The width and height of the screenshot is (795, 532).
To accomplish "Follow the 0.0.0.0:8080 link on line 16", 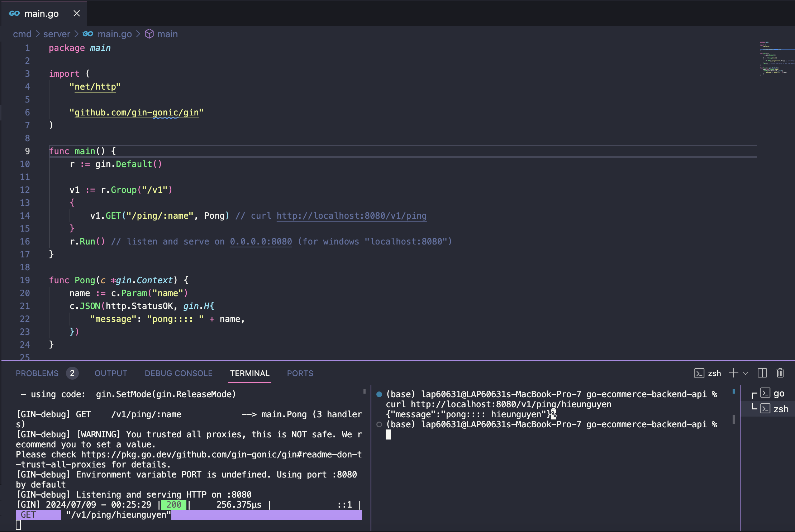I will coord(261,242).
